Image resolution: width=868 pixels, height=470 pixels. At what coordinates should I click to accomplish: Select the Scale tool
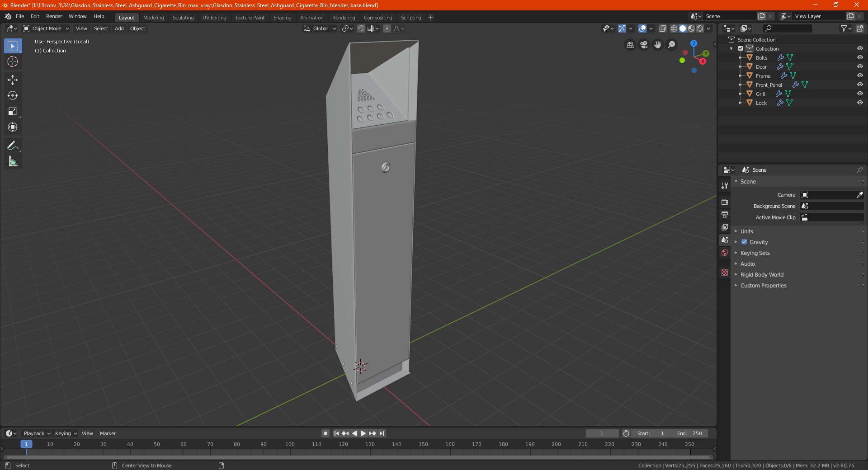tap(13, 112)
